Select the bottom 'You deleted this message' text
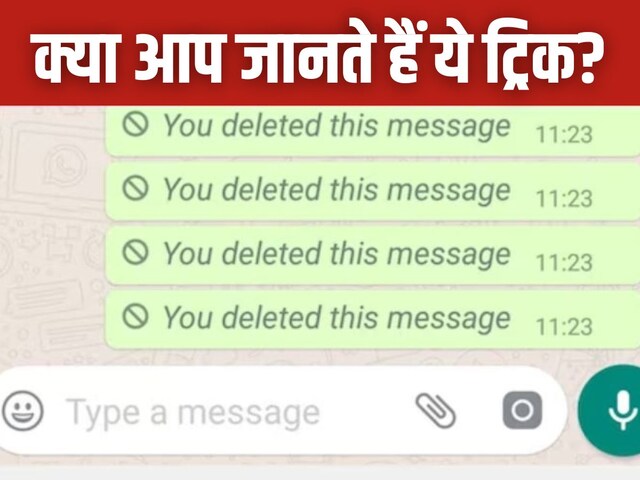This screenshot has height=480, width=640. click(x=337, y=318)
